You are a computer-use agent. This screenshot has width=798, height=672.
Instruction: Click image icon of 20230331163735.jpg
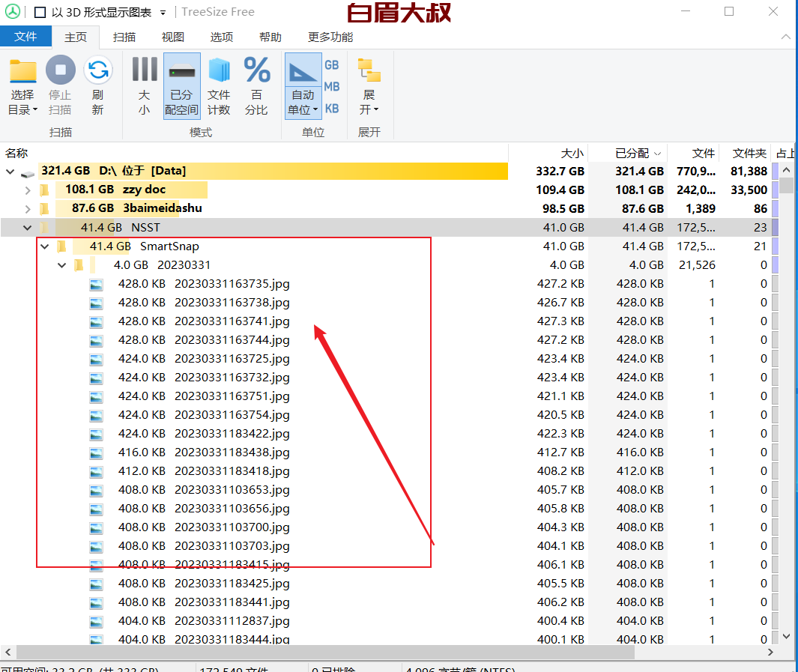click(96, 285)
